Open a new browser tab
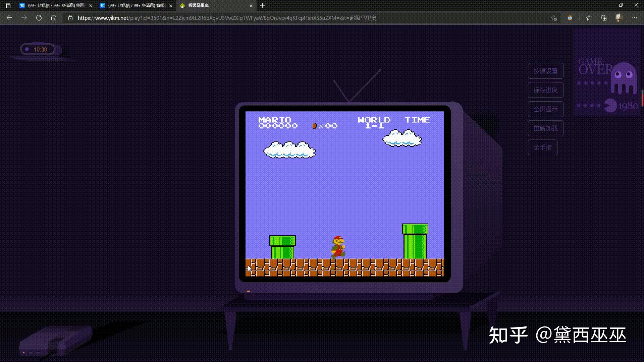644x362 pixels. pos(262,5)
